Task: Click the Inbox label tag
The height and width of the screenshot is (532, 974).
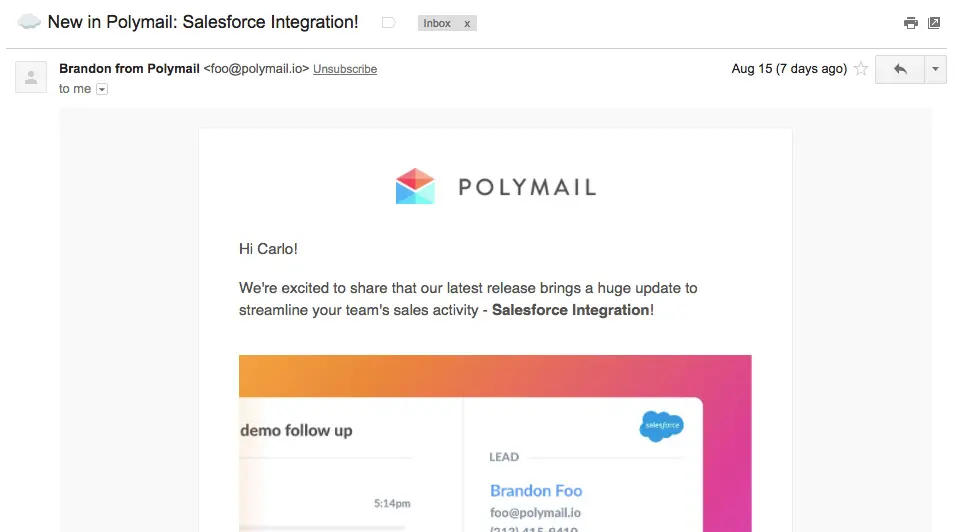Action: point(437,23)
